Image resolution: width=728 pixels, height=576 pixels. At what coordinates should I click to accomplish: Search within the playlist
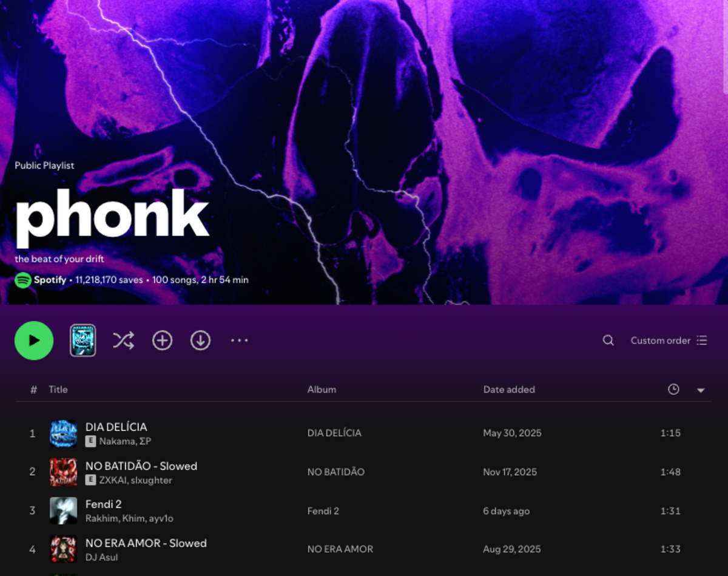608,341
